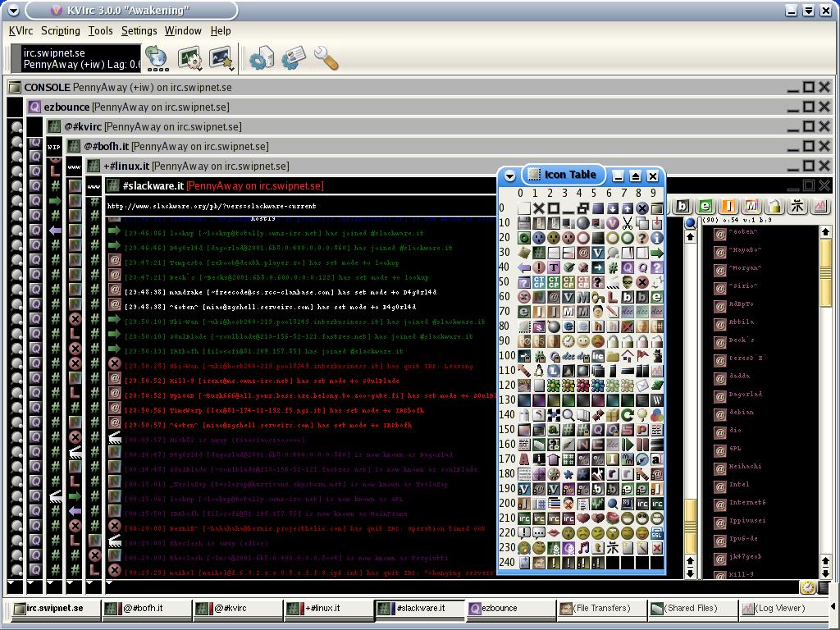Select the SSL icon in the Icon Table
The width and height of the screenshot is (840, 630).
point(657,533)
